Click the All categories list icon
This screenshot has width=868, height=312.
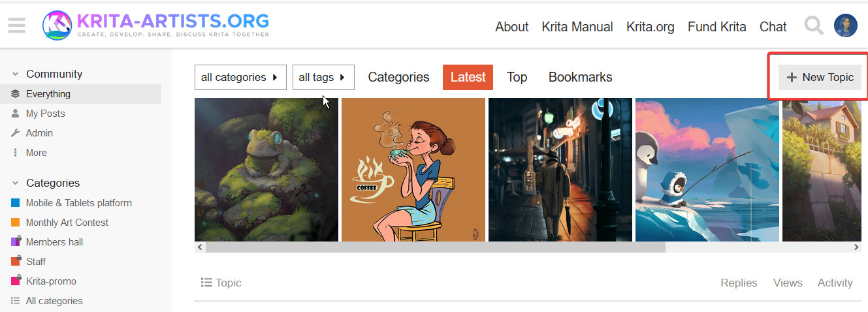point(16,301)
